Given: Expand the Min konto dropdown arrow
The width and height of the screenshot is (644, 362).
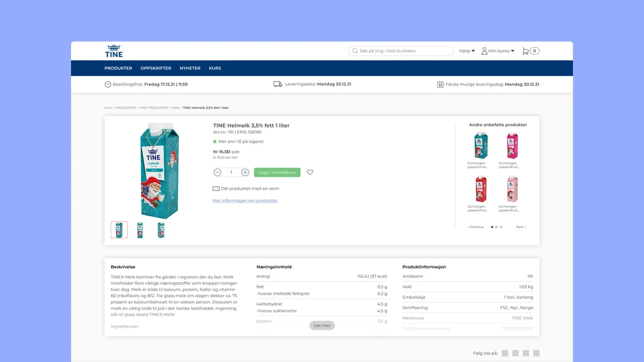Looking at the screenshot, I should point(513,51).
